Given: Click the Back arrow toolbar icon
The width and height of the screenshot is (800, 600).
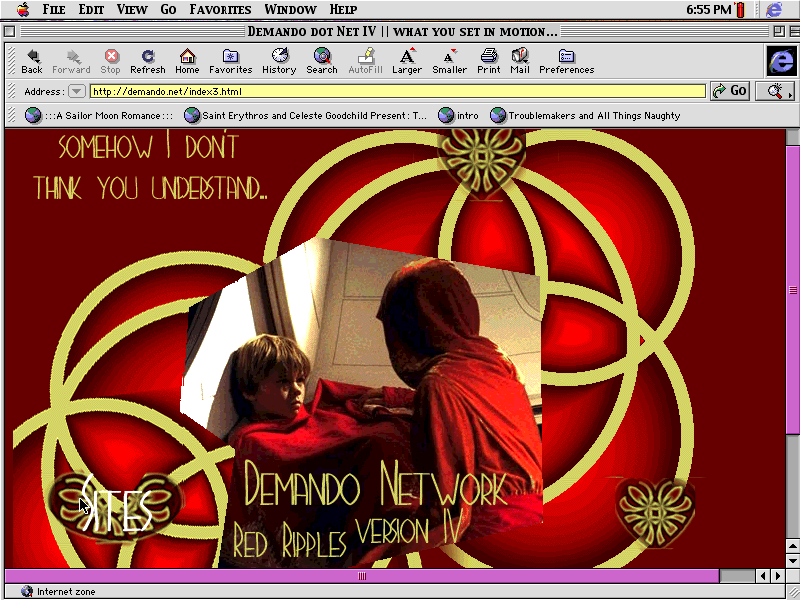Looking at the screenshot, I should [x=32, y=57].
